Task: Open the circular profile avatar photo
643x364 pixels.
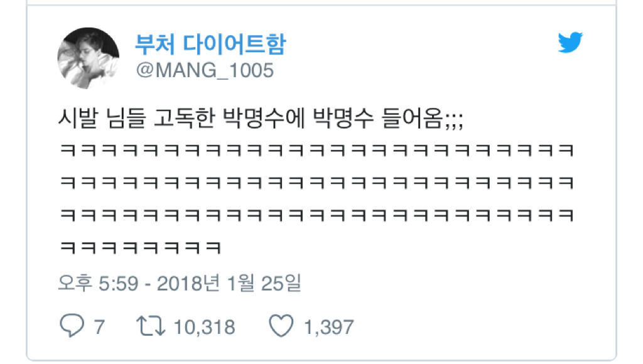Action: click(x=88, y=58)
